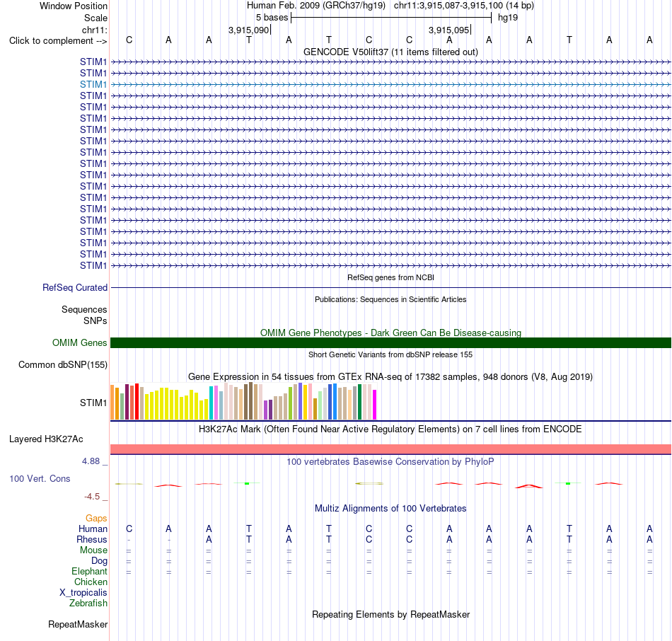The width and height of the screenshot is (672, 641).
Task: Click the pink H3K27Ac signal bar
Action: (390, 449)
